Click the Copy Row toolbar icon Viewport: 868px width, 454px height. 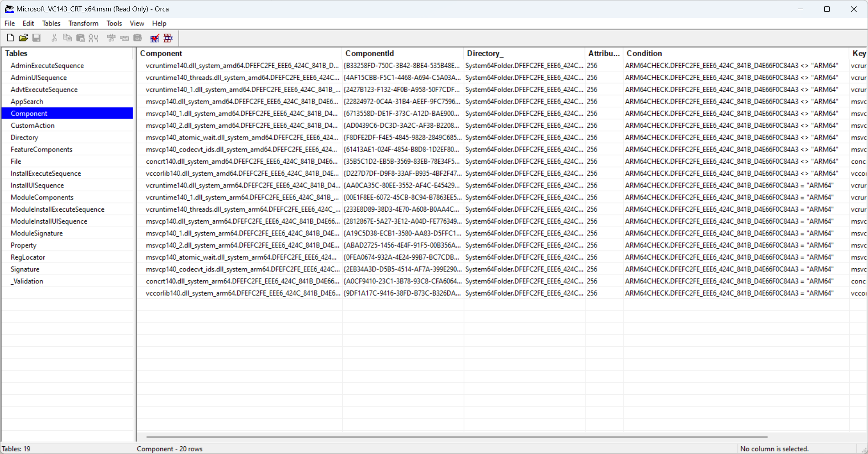[124, 38]
